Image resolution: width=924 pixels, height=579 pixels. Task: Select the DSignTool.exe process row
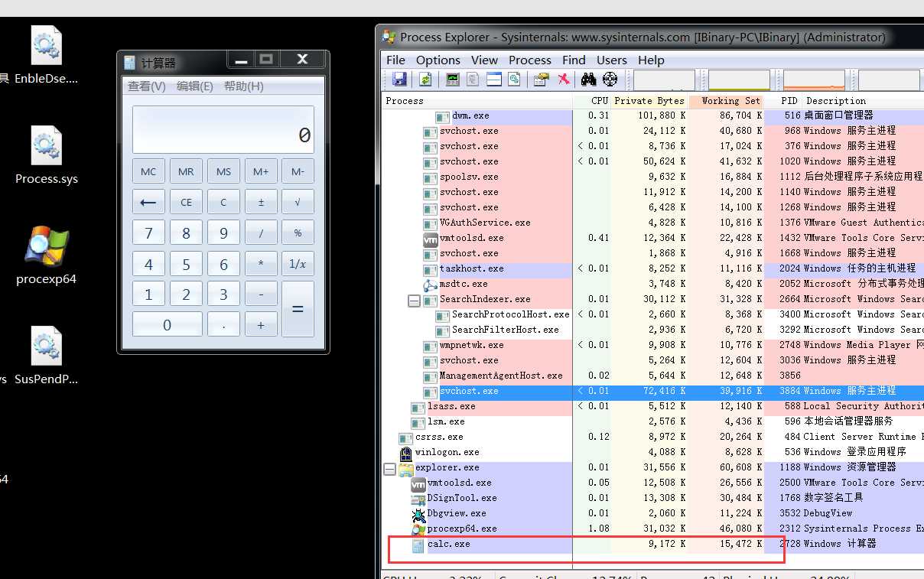(x=653, y=498)
